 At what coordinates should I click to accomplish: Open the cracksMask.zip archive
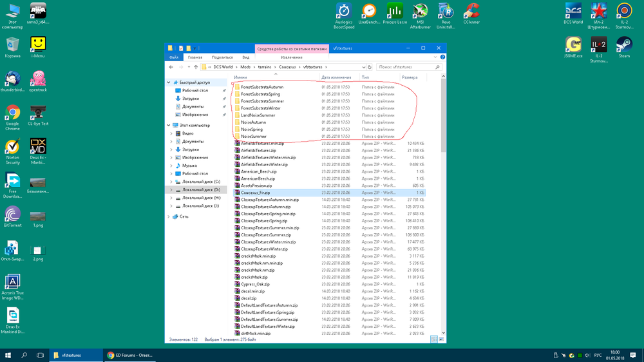pos(254,277)
